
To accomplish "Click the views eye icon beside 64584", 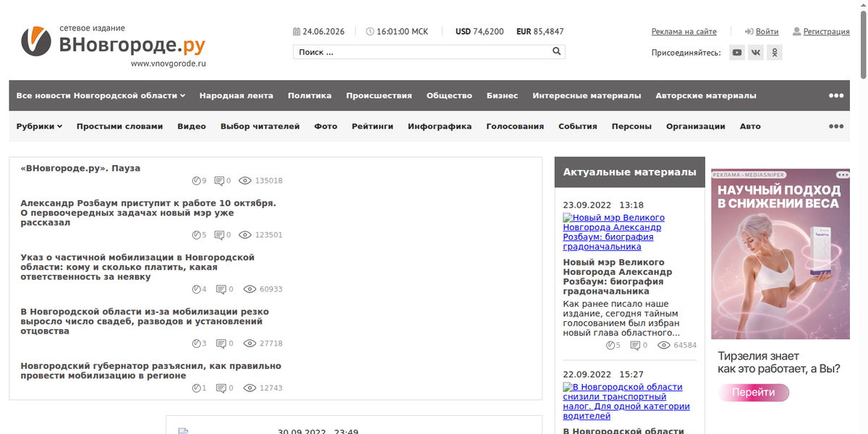I will point(663,346).
